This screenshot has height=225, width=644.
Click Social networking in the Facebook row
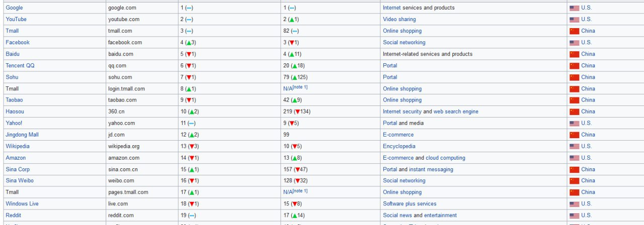point(404,43)
